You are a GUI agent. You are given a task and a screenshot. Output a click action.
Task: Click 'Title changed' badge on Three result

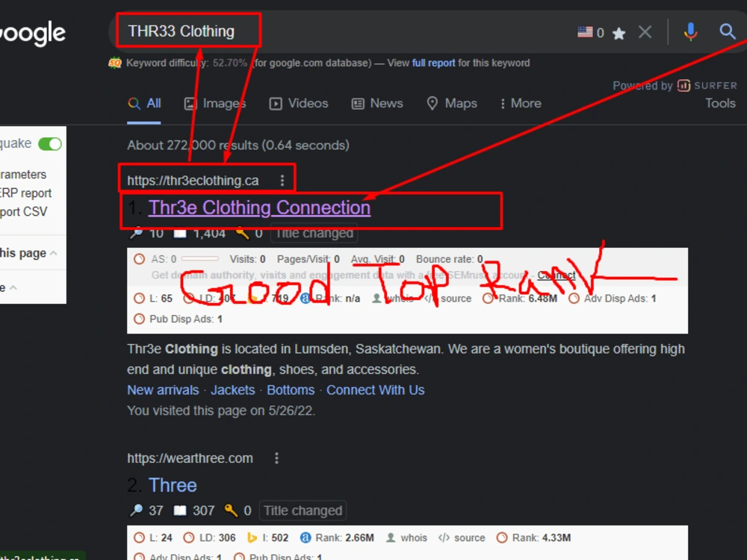coord(303,511)
